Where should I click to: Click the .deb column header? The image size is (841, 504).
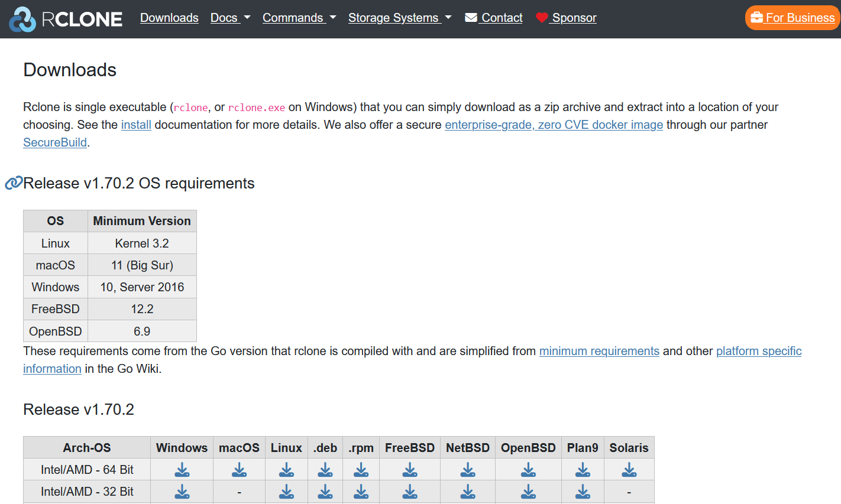point(325,448)
